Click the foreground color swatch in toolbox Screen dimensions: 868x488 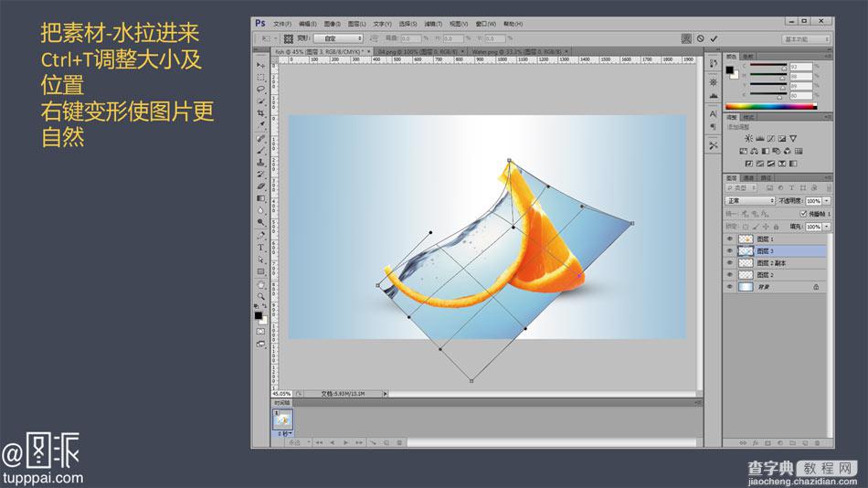point(258,315)
